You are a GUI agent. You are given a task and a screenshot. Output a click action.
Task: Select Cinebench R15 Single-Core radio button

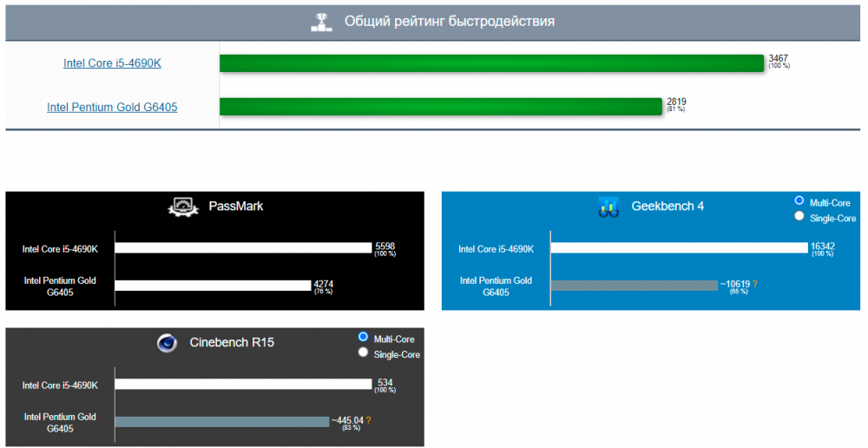point(364,352)
